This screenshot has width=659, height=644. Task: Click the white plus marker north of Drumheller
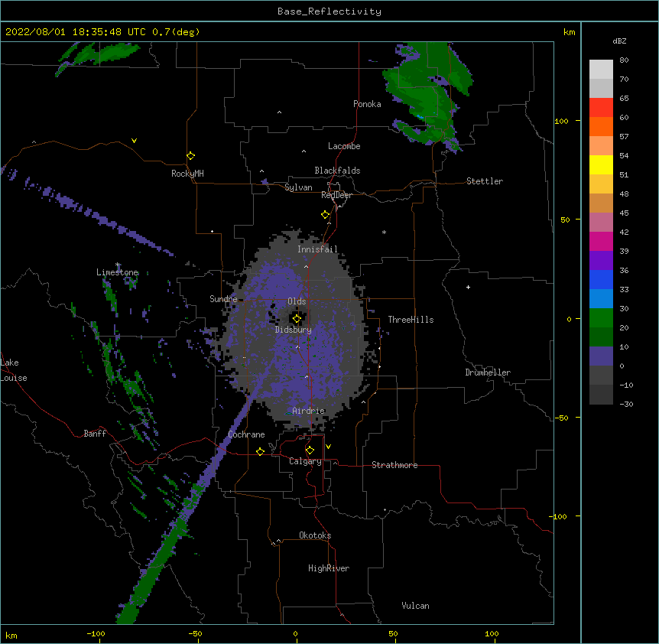468,287
